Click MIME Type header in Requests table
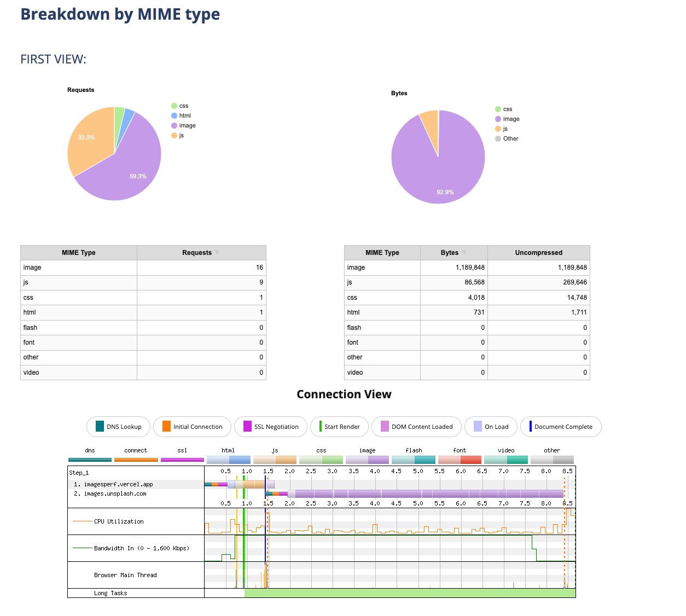 point(78,253)
